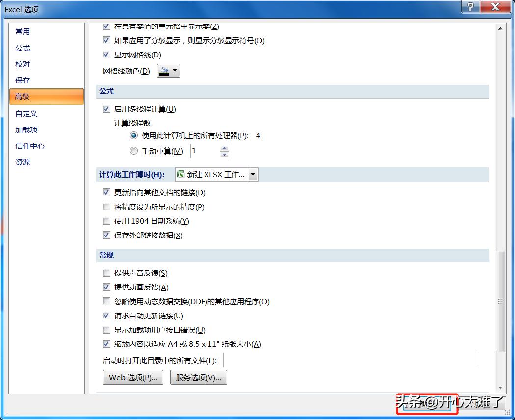The width and height of the screenshot is (515, 420).
Task: Go to the 自定义 category
Action: click(26, 114)
